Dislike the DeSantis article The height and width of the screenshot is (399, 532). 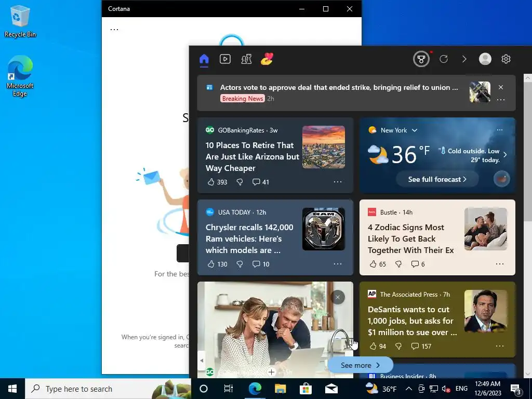tap(398, 347)
